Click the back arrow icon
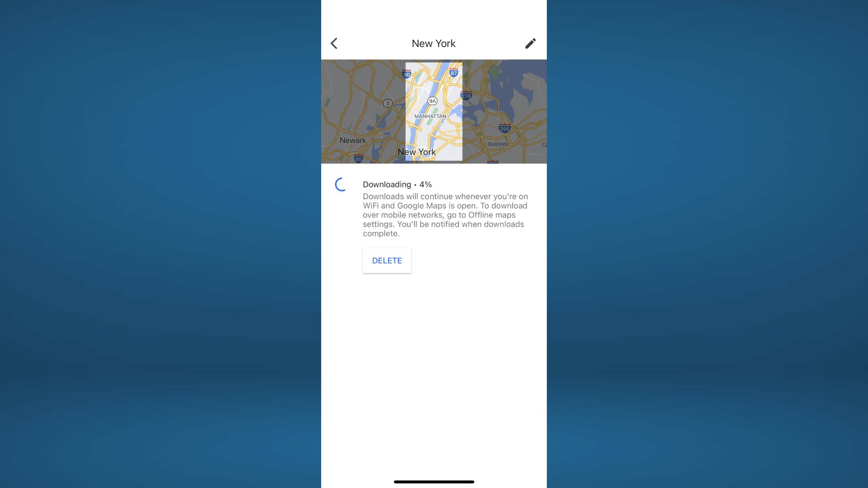 click(x=334, y=43)
